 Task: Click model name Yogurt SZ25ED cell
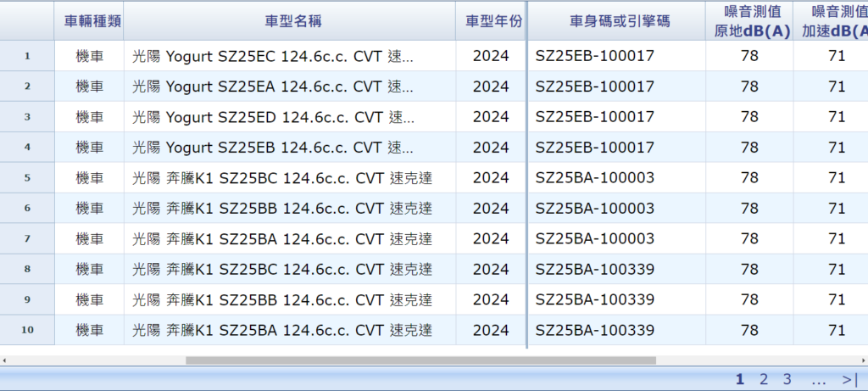click(290, 117)
